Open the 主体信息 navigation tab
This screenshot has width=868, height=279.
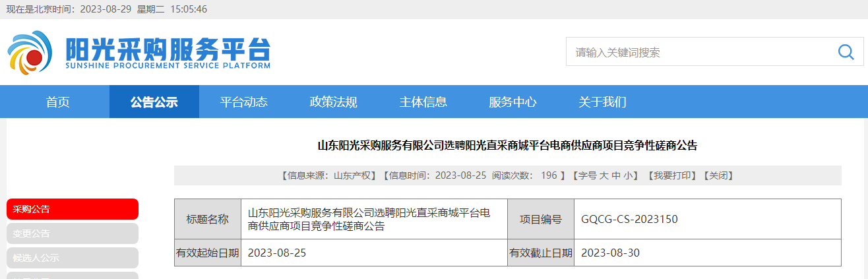pos(423,102)
